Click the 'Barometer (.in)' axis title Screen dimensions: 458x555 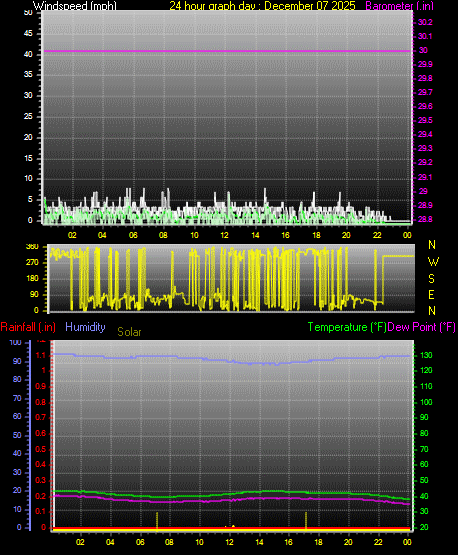pyautogui.click(x=399, y=6)
